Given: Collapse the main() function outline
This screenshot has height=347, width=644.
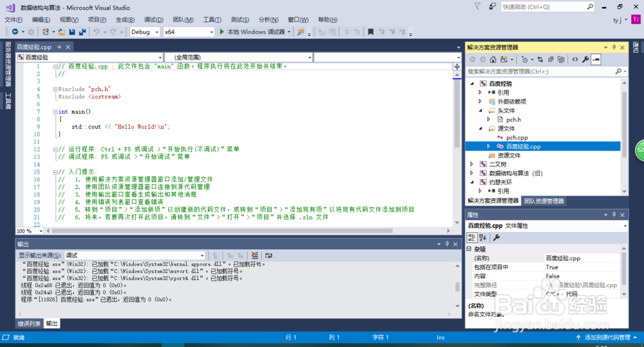Looking at the screenshot, I should tap(55, 112).
